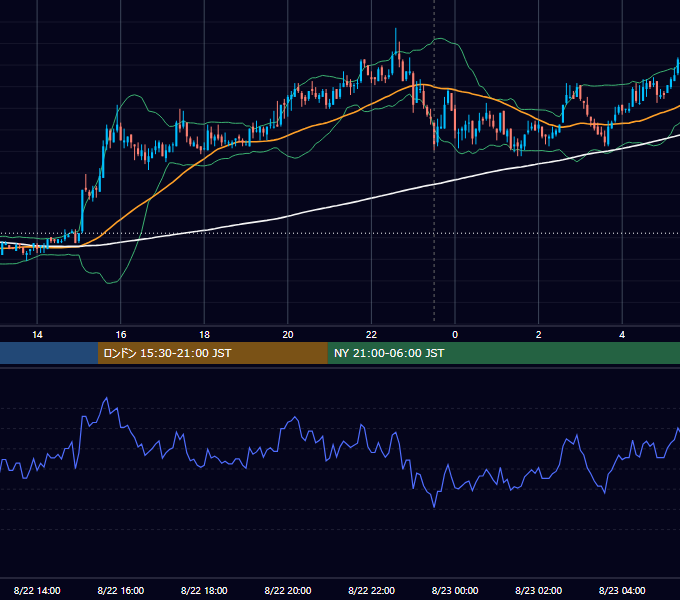Screen dimensions: 680x600
Task: Click the 20 hour label on price chart axis
Action: (288, 335)
